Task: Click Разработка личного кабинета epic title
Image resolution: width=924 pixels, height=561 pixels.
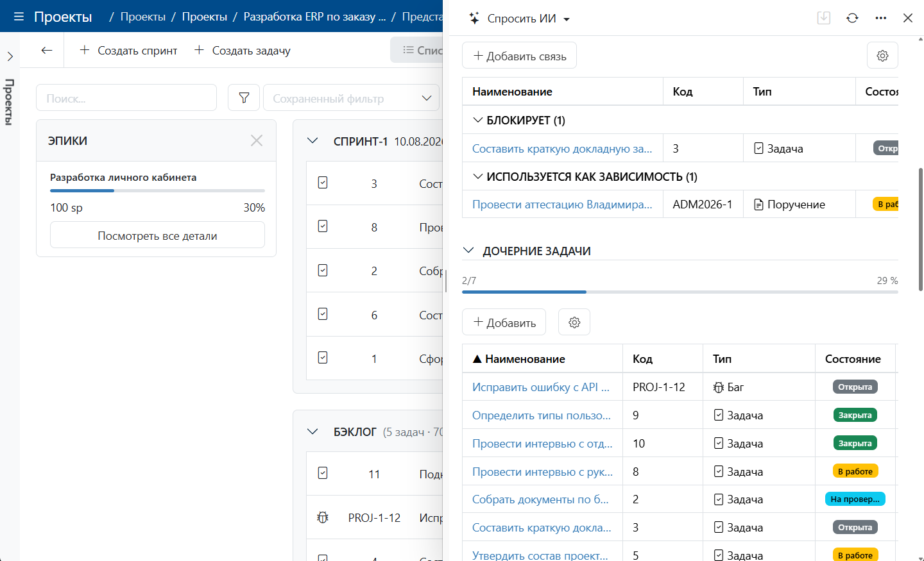Action: coord(123,177)
